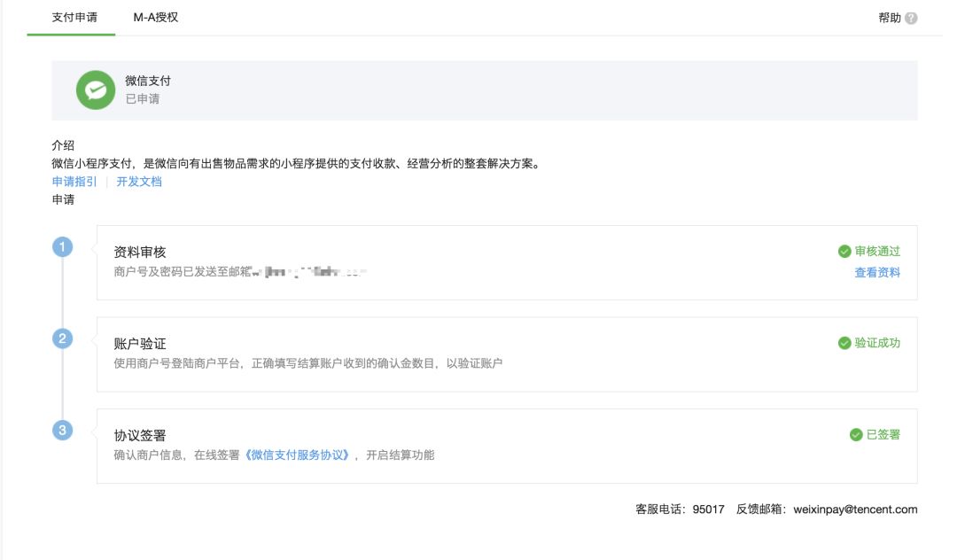This screenshot has width=957, height=560.
Task: Open the M-A授权 tab
Action: point(156,17)
